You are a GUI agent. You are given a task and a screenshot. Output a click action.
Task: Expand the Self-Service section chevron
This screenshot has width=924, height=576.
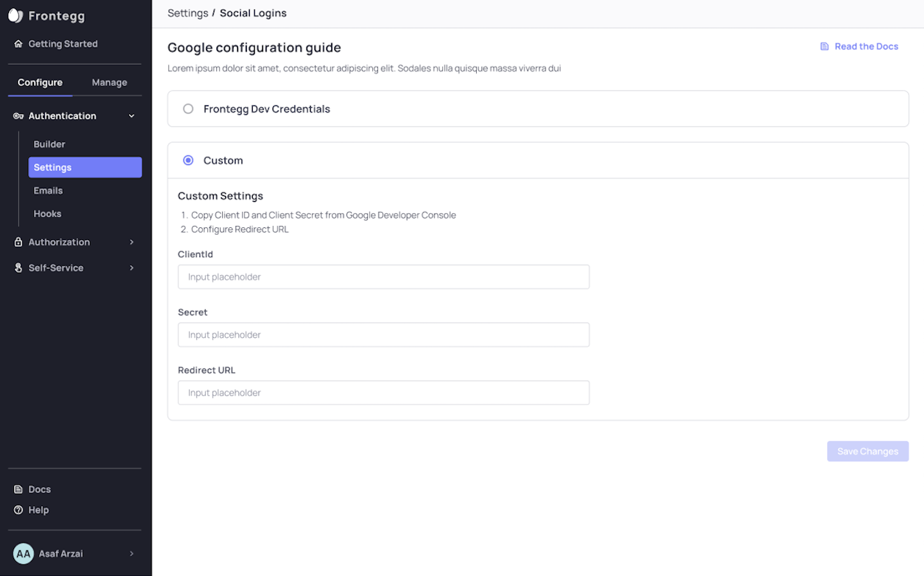click(132, 268)
